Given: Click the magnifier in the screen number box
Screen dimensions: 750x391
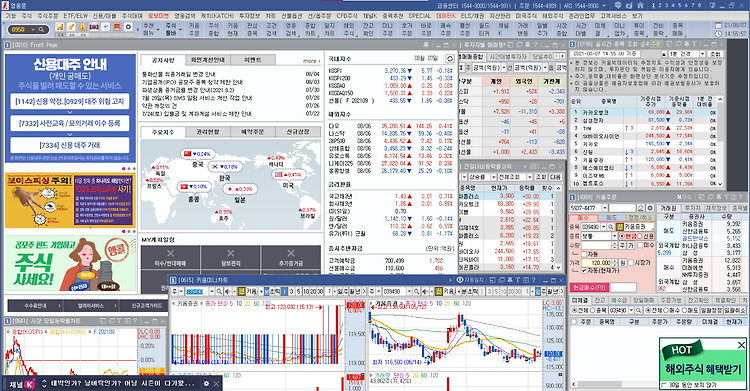Looking at the screenshot, I should click(41, 30).
